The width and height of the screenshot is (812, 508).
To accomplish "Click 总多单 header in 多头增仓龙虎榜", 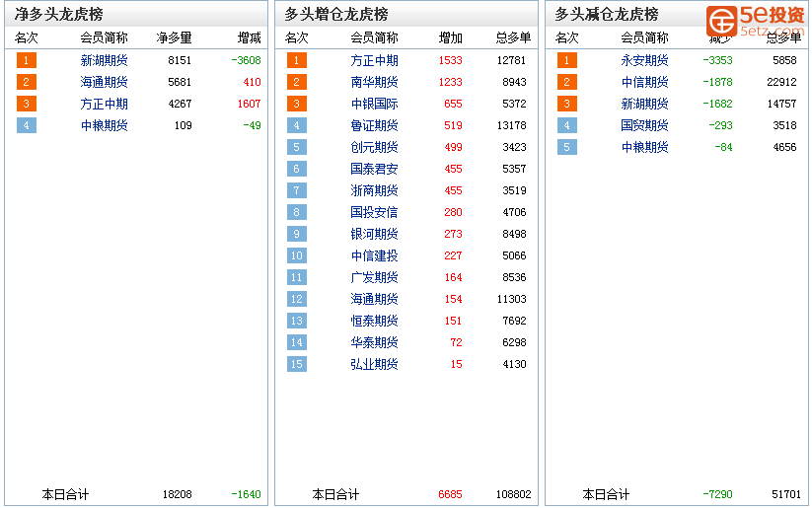I will [514, 37].
